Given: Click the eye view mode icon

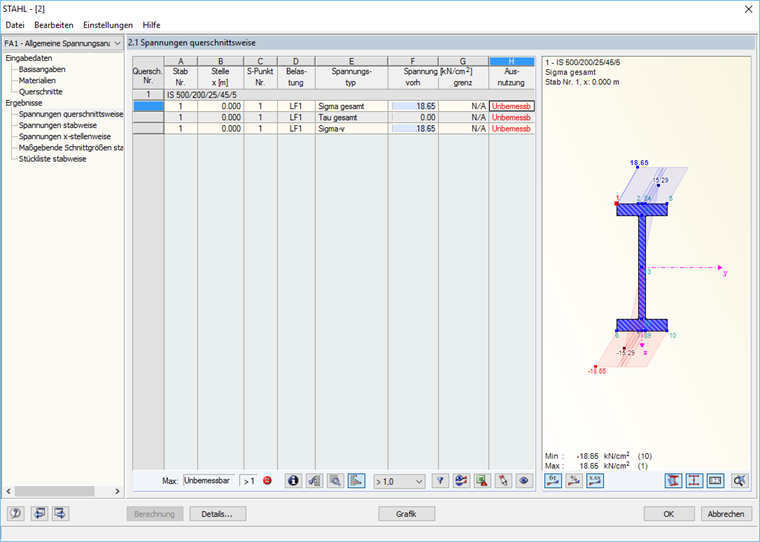Looking at the screenshot, I should click(x=524, y=481).
